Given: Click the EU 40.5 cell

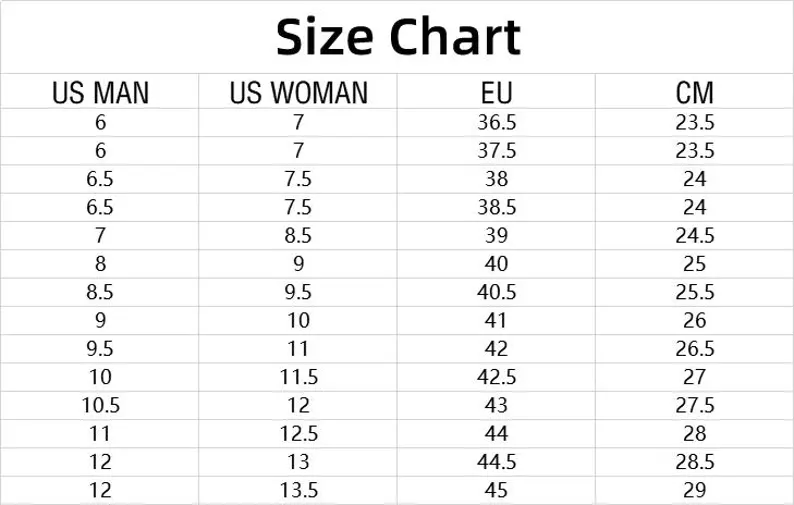Looking at the screenshot, I should [x=496, y=293].
